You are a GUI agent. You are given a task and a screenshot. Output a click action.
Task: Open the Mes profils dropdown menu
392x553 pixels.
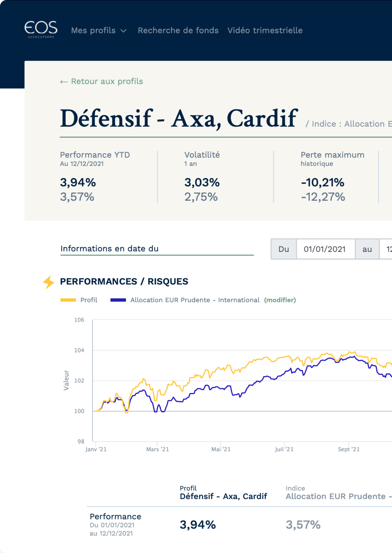tap(94, 30)
